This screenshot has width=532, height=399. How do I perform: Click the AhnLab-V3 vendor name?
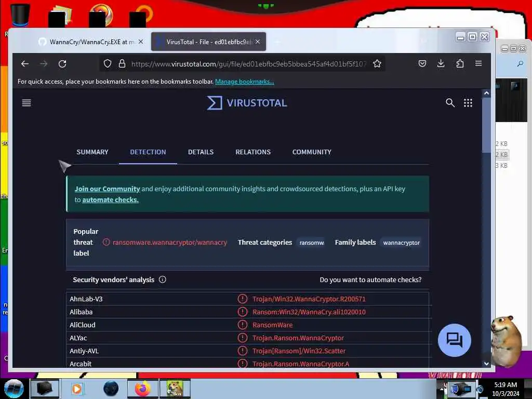point(86,299)
